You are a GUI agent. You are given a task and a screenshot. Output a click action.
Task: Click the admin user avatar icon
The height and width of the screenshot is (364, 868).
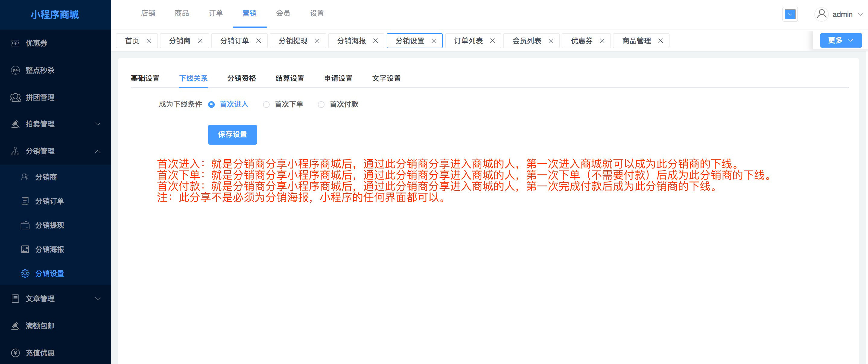click(x=822, y=14)
